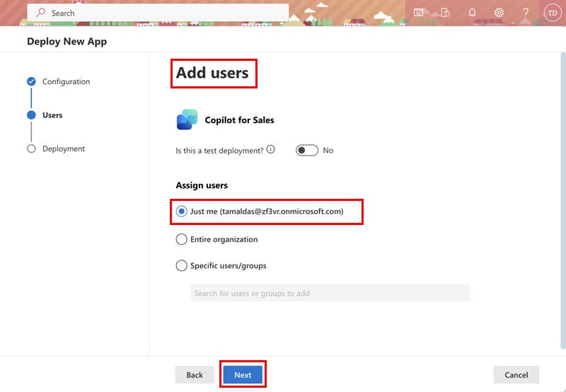This screenshot has width=566, height=392.
Task: Click the Next button
Action: (x=243, y=375)
